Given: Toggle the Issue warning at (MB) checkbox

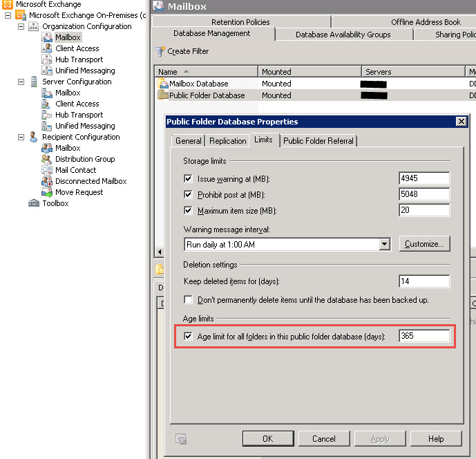Looking at the screenshot, I should (x=188, y=178).
